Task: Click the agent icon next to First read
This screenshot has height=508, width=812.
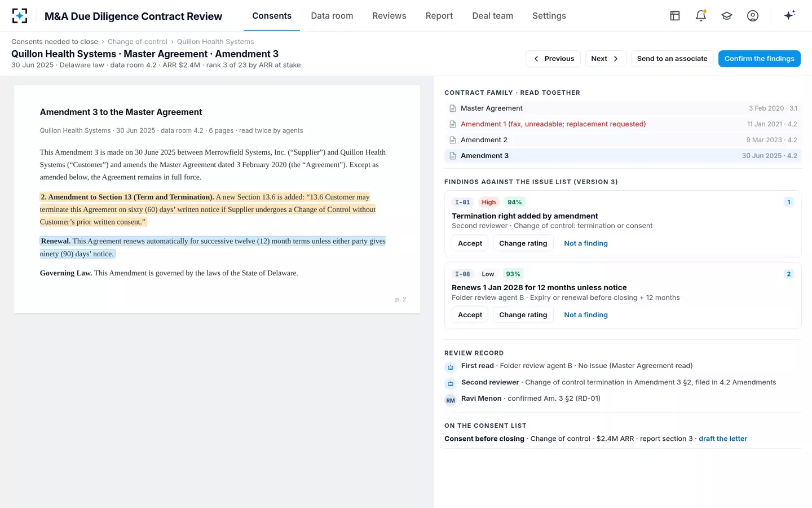Action: (451, 367)
